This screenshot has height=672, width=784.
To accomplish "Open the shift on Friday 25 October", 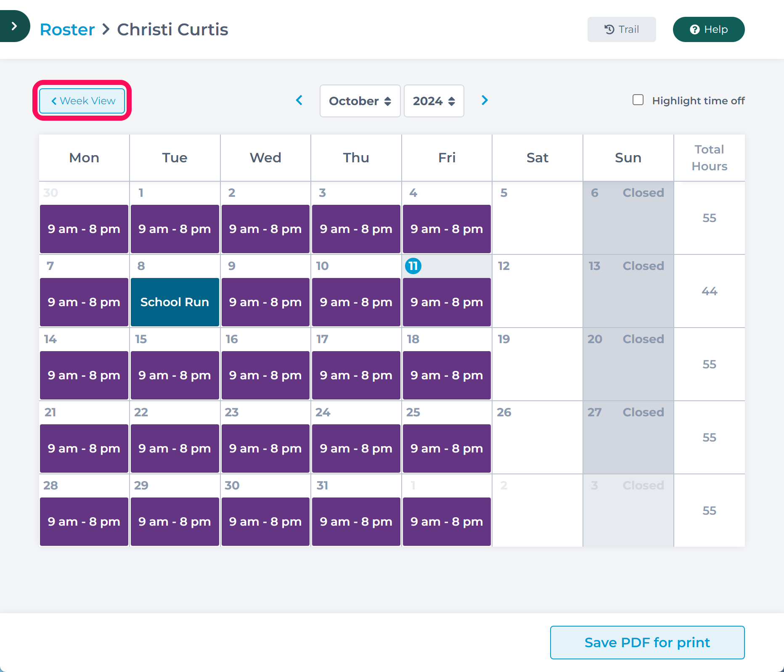I will tap(447, 448).
